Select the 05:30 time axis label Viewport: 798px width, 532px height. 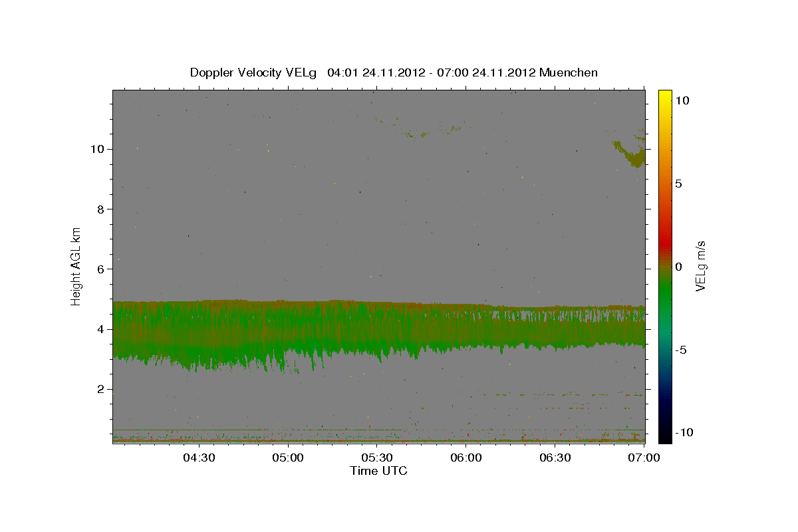377,458
